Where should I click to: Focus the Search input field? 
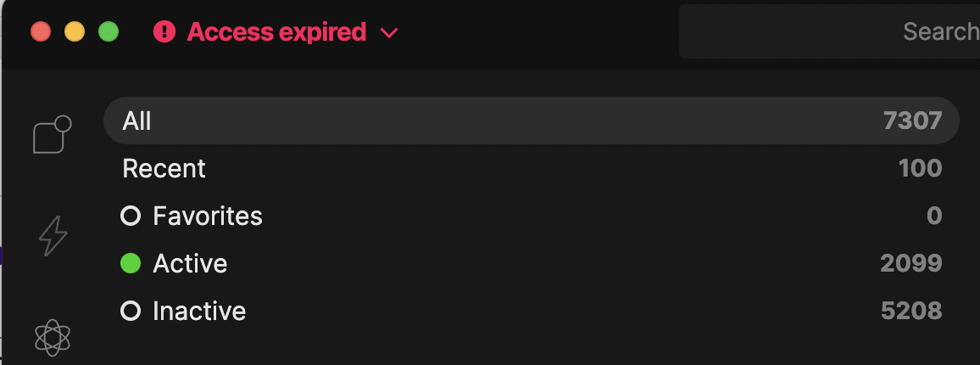[x=831, y=32]
